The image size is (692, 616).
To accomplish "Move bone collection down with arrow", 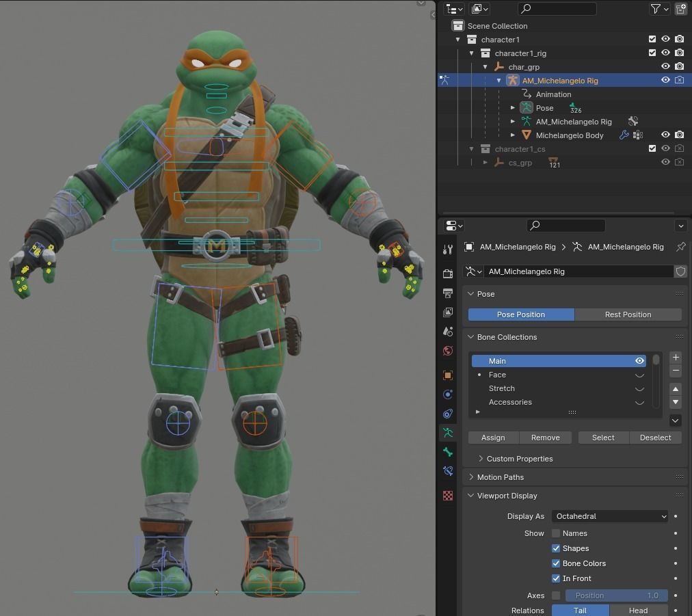I will tap(676, 402).
